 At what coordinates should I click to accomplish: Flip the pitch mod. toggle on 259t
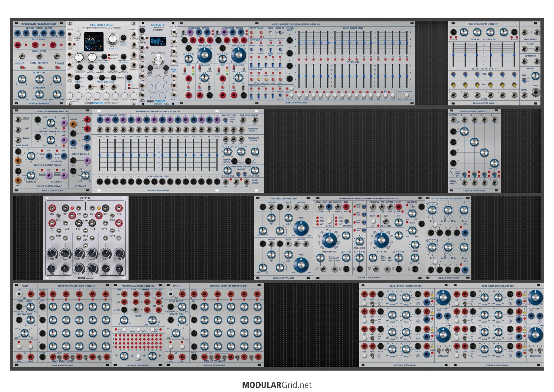364,222
